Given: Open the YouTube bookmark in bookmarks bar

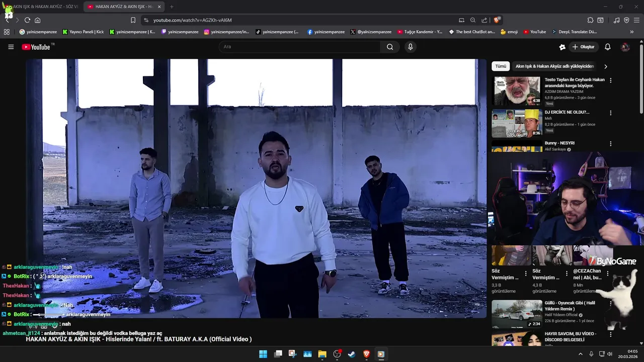Looking at the screenshot, I should 534,32.
